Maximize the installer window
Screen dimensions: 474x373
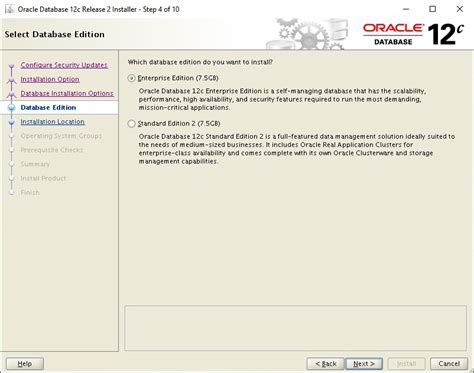pos(433,9)
